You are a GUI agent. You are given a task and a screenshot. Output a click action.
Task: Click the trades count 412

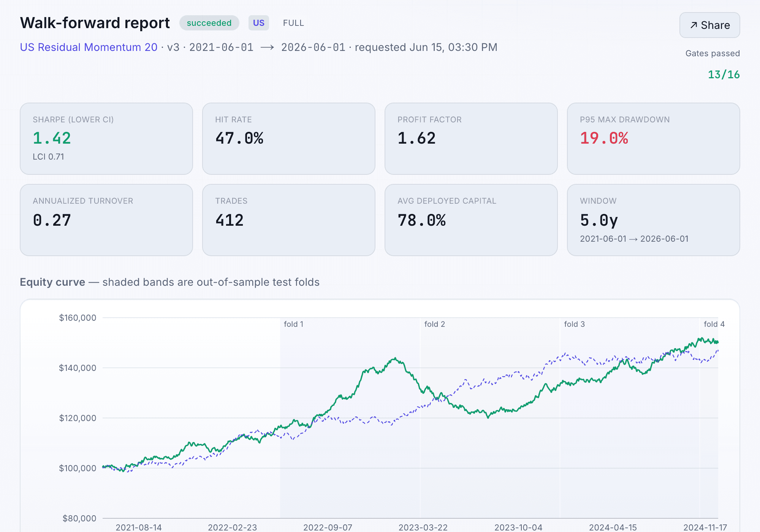click(230, 220)
